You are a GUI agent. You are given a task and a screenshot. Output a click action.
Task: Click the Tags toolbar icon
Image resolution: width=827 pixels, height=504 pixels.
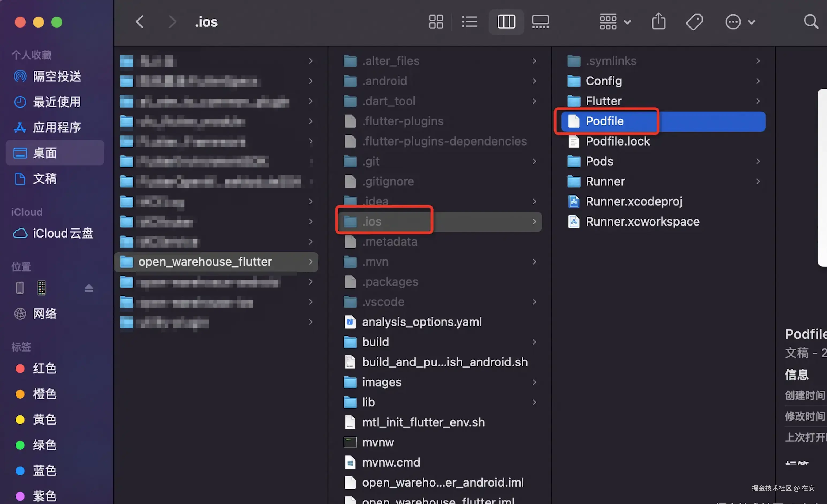[694, 22]
